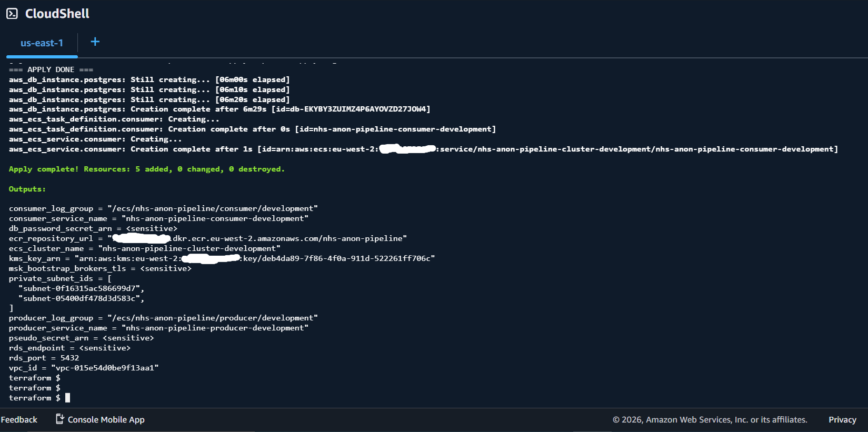Click the terminal cursor at last prompt
The width and height of the screenshot is (868, 432).
pos(67,398)
